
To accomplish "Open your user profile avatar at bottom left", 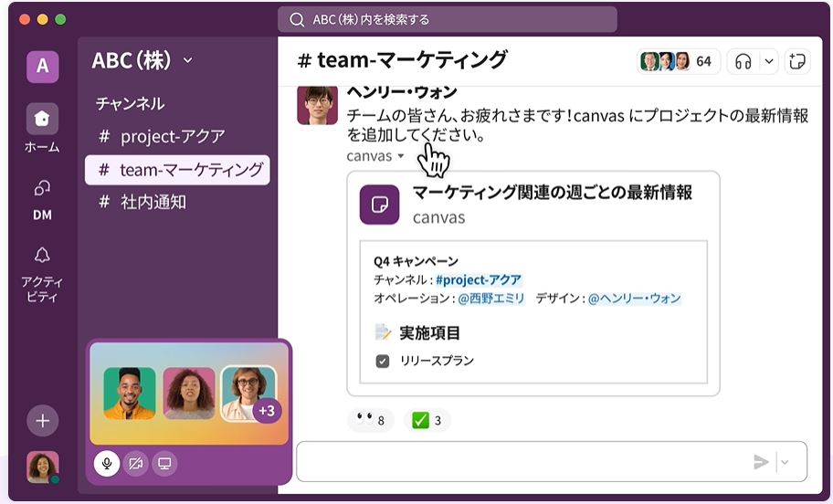I will [x=43, y=467].
